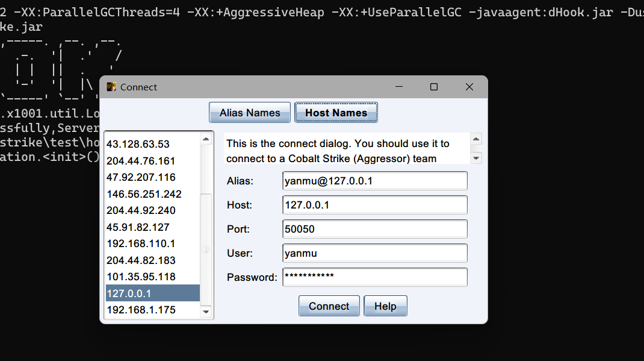Click the Connect button
The height and width of the screenshot is (361, 644).
tap(329, 306)
